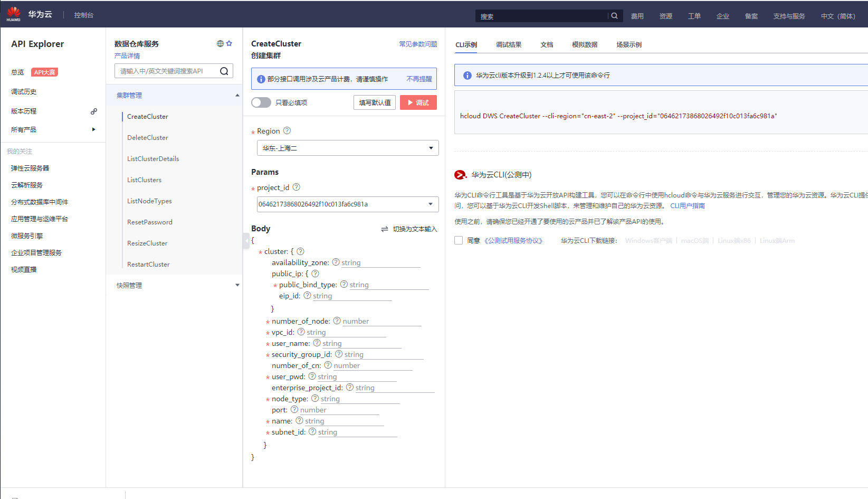Image resolution: width=868 pixels, height=499 pixels.
Task: Select DeleteCluster in the API list
Action: (148, 138)
